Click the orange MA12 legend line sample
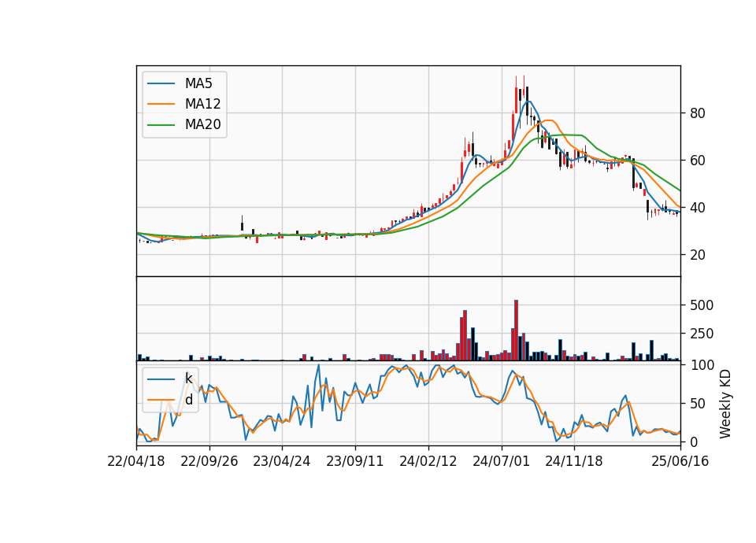 [161, 104]
